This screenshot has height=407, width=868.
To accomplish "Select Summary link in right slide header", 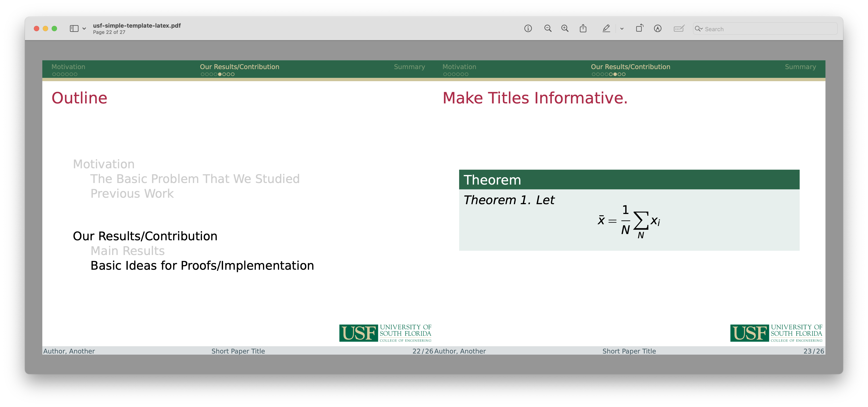I will point(800,67).
